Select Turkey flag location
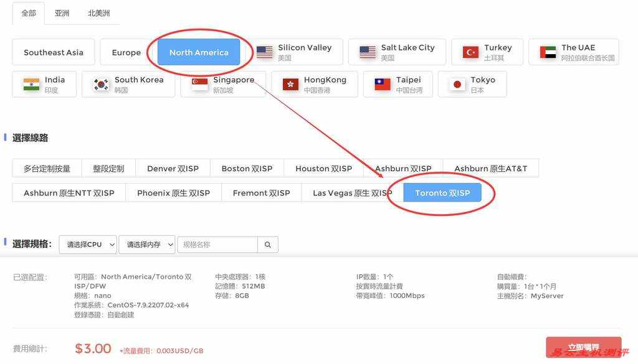Image resolution: width=638 pixels, height=364 pixels. (x=487, y=52)
